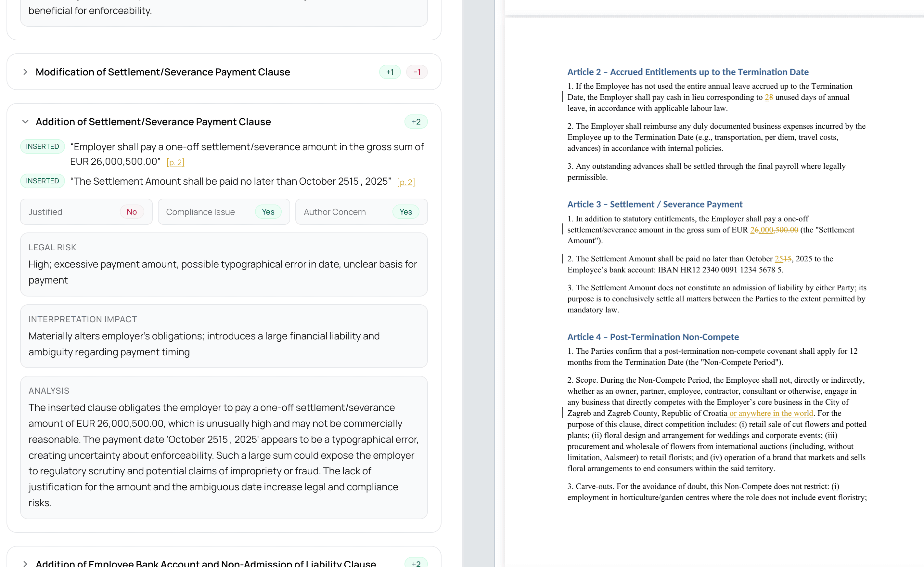Screen dimensions: 924x567
Task: Expand Modification of Settlement/Severance Payment Clause chevron
Action: (25, 72)
